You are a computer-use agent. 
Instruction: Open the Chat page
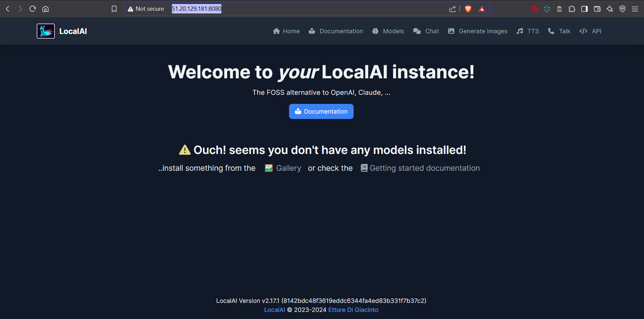[426, 31]
